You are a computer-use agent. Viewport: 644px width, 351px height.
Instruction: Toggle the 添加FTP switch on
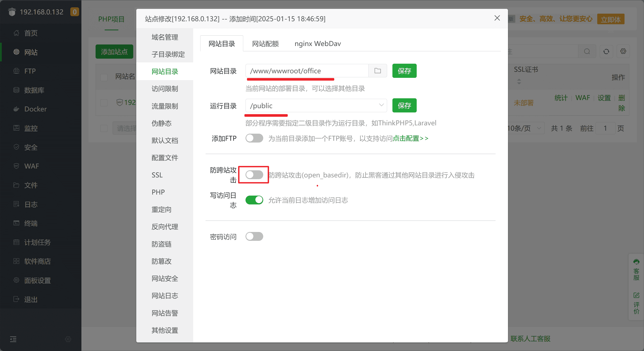[254, 138]
